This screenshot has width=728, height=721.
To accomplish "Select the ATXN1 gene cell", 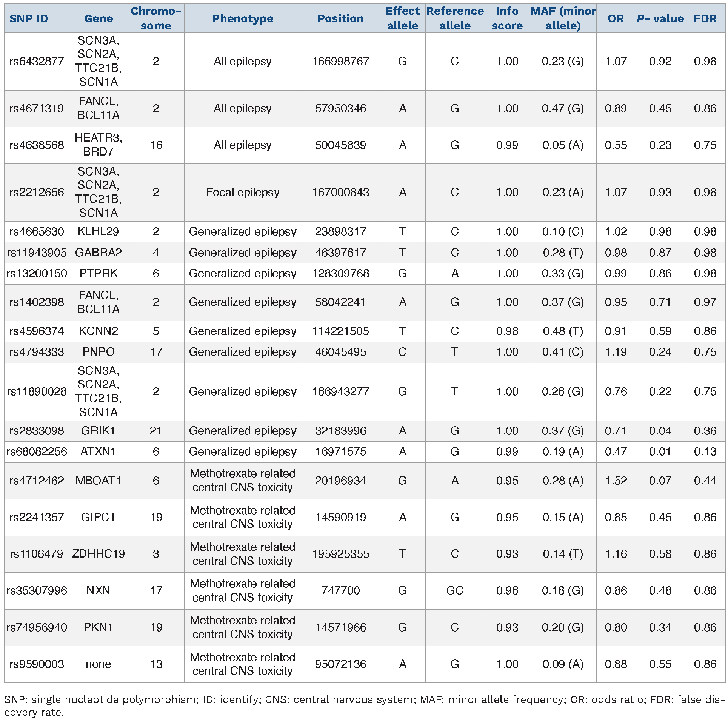I will pos(98,451).
